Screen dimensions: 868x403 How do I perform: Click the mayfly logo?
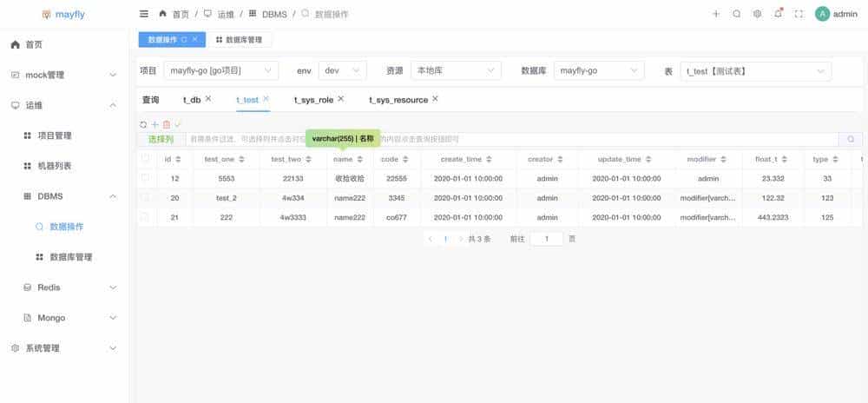click(x=64, y=15)
